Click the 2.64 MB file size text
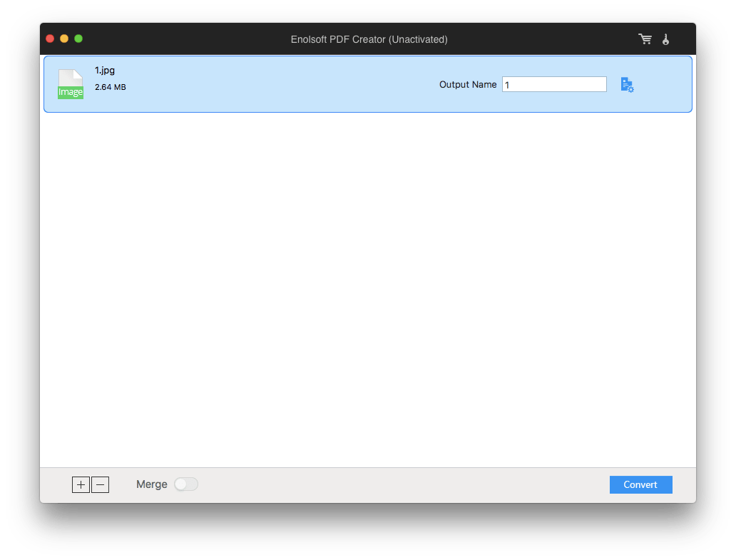 108,86
